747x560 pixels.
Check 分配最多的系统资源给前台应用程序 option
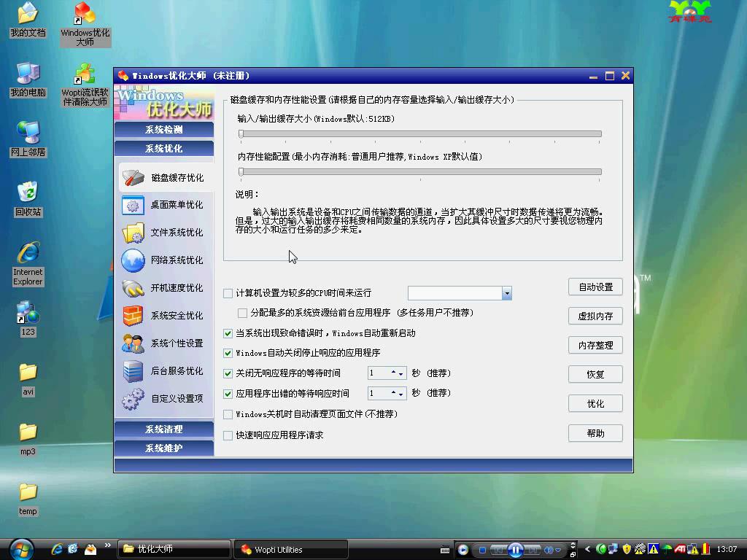pyautogui.click(x=242, y=313)
